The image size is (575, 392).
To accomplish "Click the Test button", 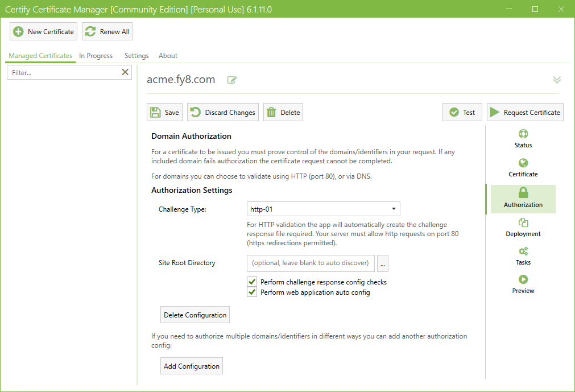I will coord(462,112).
